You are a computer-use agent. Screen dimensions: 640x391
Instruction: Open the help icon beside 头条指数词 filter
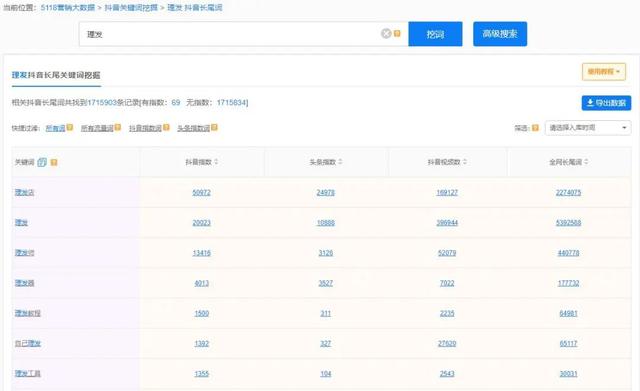tap(214, 127)
